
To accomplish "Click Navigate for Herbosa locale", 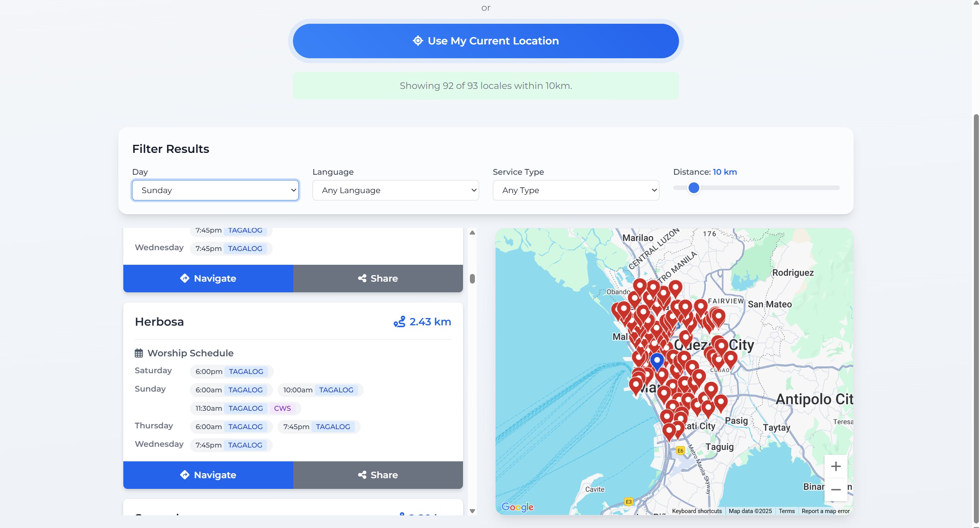I will 208,475.
